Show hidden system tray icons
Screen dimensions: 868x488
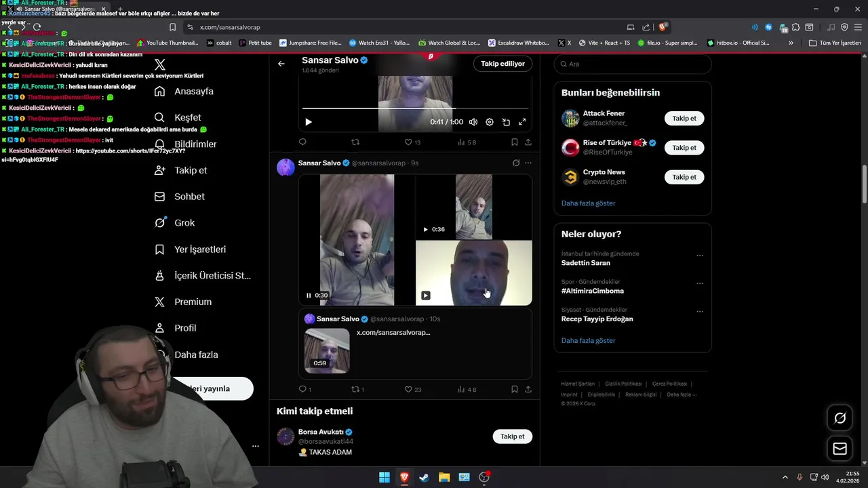pyautogui.click(x=785, y=477)
